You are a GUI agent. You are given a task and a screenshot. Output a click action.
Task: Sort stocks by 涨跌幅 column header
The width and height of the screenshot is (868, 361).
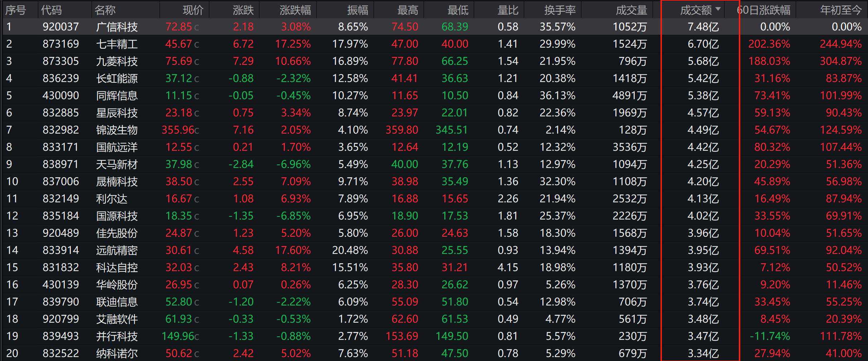tap(295, 10)
